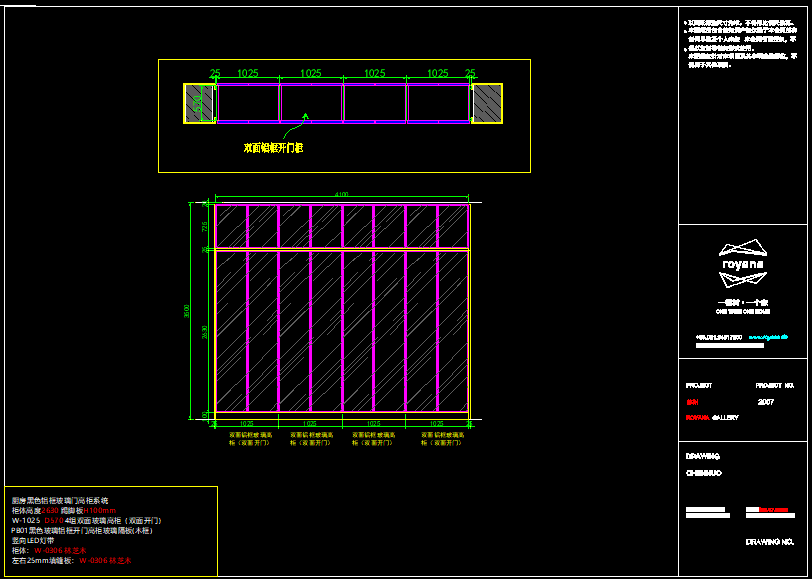Click the red W-0306 cabinet material text
This screenshot has height=579, width=812.
[x=60, y=551]
